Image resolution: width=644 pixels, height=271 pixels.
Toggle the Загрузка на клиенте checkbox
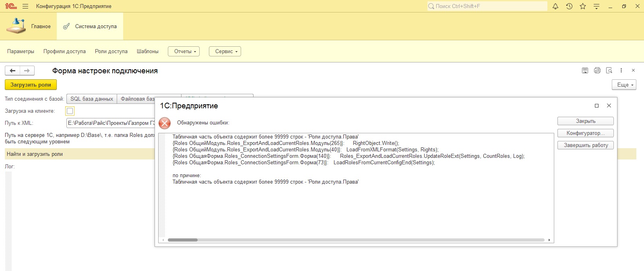coord(70,111)
